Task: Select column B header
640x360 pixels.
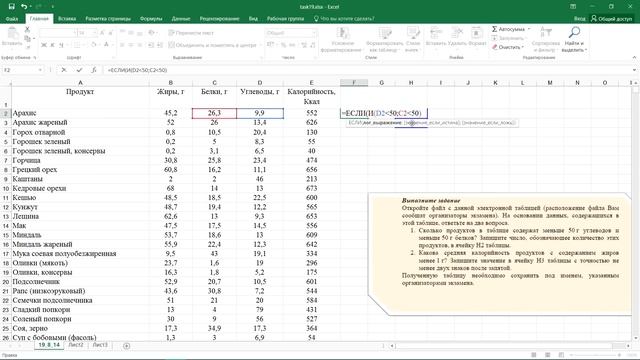Action: [171, 82]
